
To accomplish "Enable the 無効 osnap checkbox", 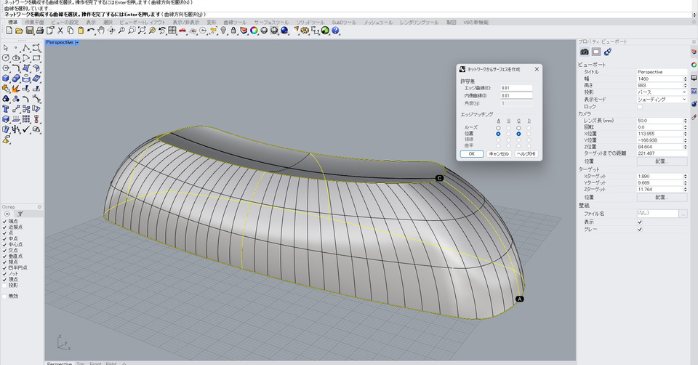I will (5, 296).
